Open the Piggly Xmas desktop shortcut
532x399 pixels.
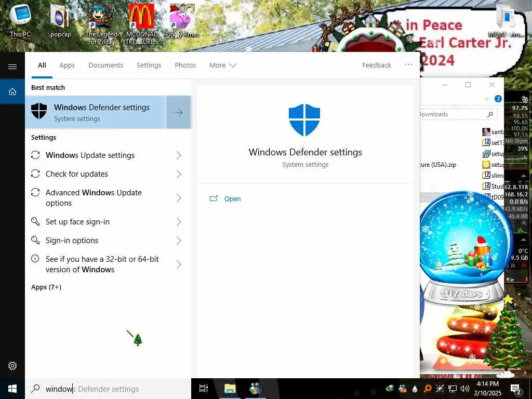coord(182,21)
